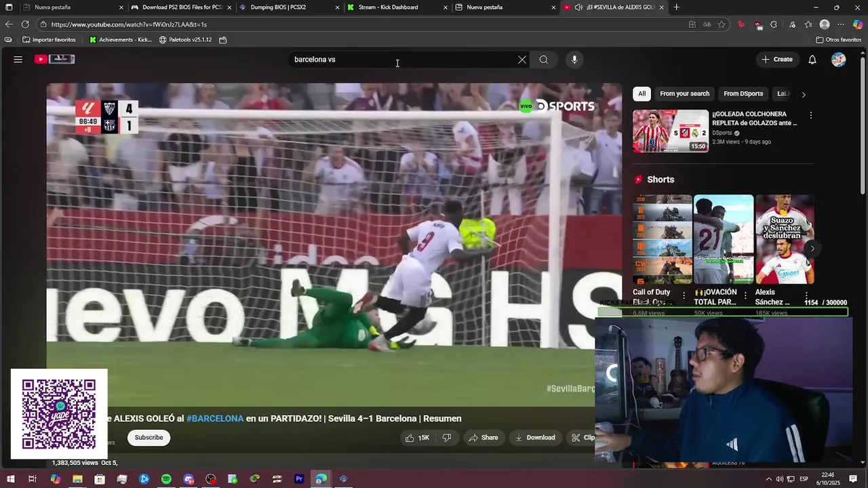Click the Create button

tap(776, 60)
